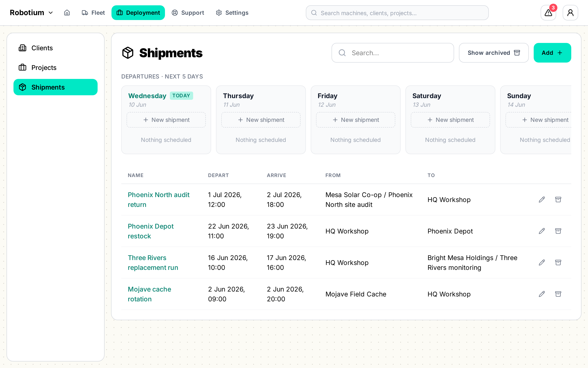The image size is (588, 368).
Task: Click the FROM column header
Action: [333, 175]
